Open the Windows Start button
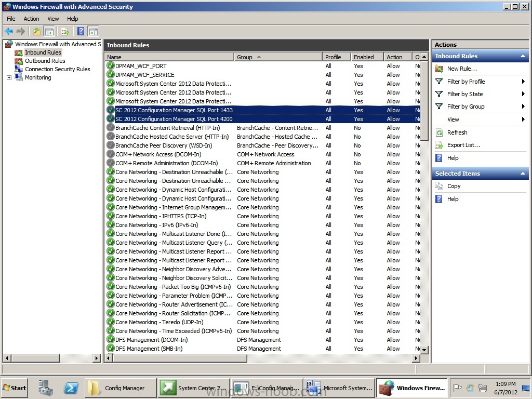 point(14,388)
